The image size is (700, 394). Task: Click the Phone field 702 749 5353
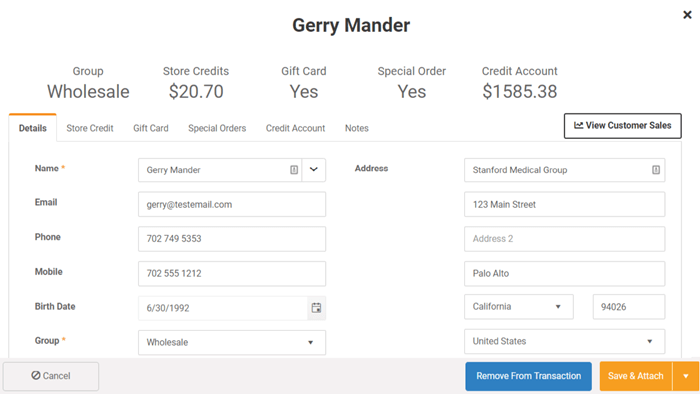click(x=232, y=239)
